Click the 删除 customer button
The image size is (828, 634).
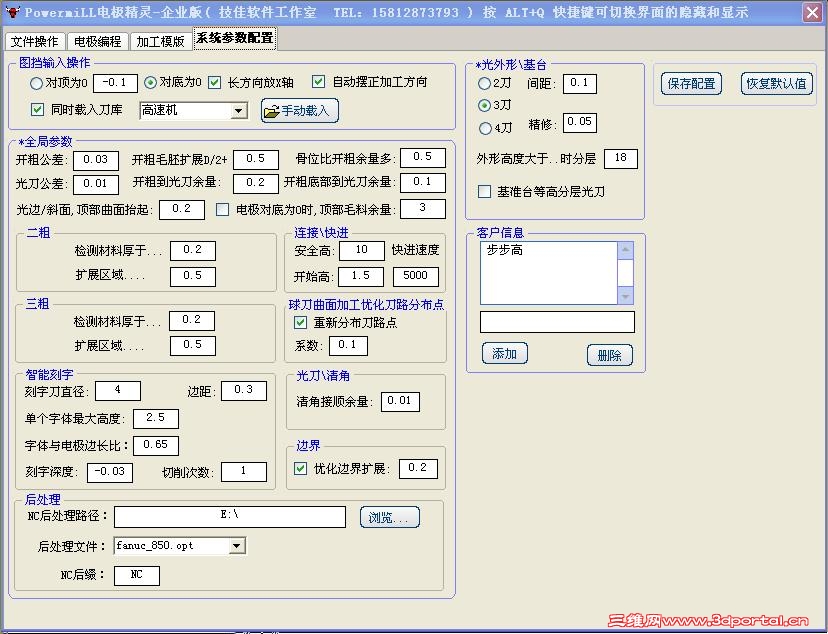pos(610,355)
